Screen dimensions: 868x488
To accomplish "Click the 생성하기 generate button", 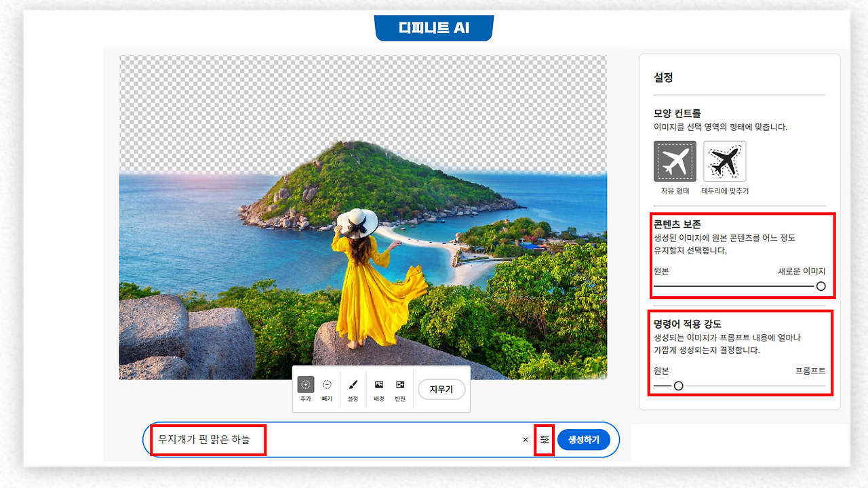I will point(584,440).
